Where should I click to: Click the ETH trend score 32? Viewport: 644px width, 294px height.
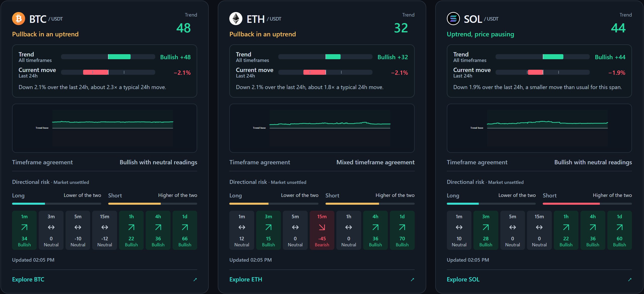[401, 28]
